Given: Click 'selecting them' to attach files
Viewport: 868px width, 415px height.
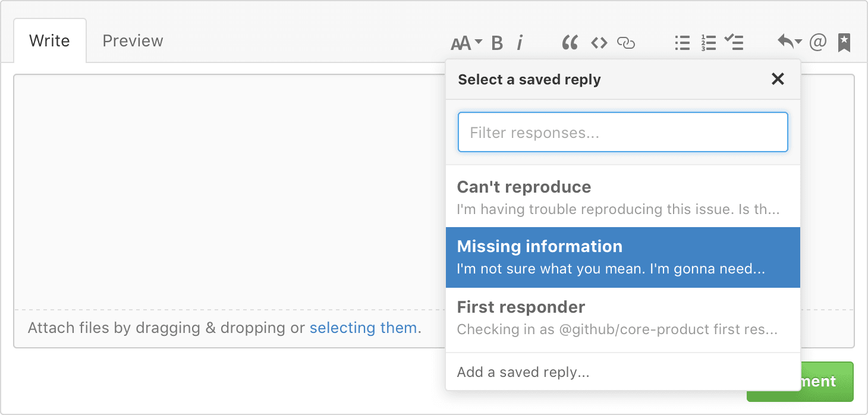Looking at the screenshot, I should [x=363, y=328].
